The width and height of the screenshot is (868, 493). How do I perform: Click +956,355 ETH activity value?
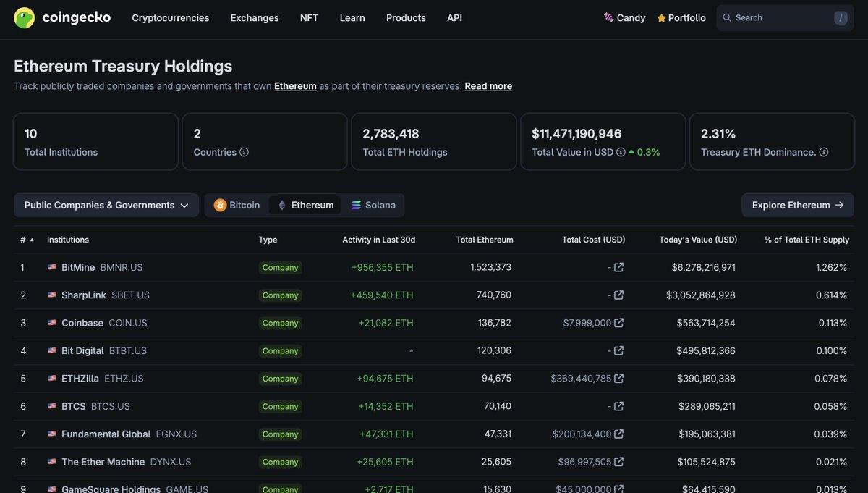pyautogui.click(x=382, y=267)
